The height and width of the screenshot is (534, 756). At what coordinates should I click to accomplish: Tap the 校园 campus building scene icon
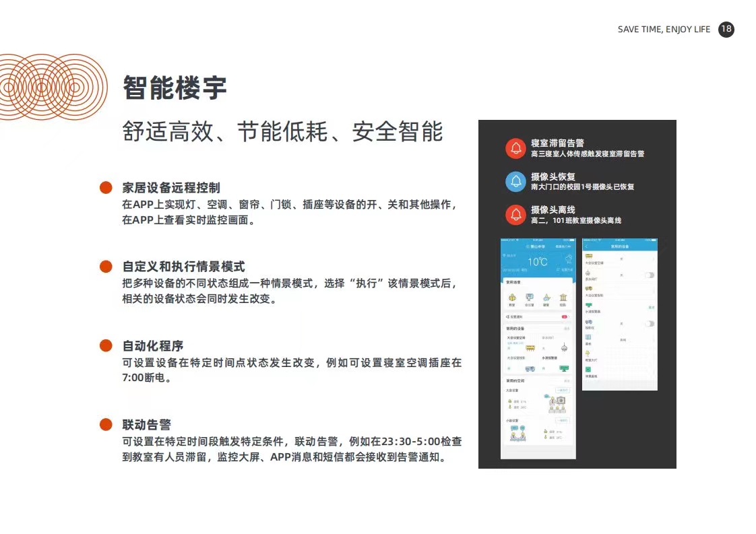click(563, 297)
